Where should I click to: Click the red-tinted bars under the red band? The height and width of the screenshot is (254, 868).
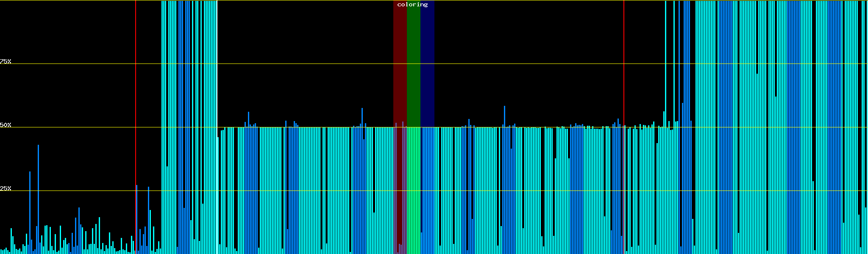point(400,190)
